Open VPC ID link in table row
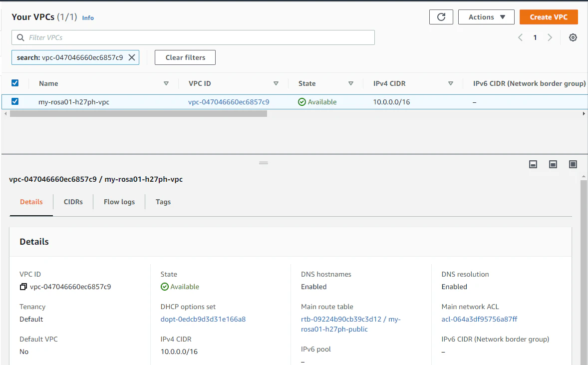Screen dimensions: 588x365 pos(229,102)
